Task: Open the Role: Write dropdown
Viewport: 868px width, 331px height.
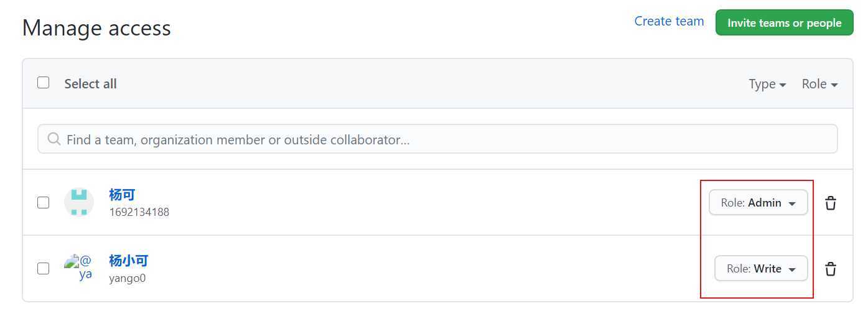Action: coord(761,269)
